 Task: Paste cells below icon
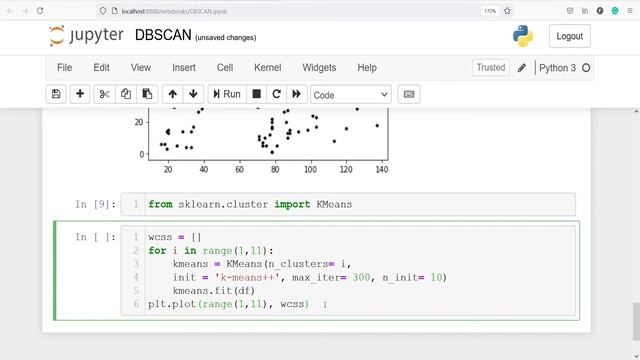(147, 94)
